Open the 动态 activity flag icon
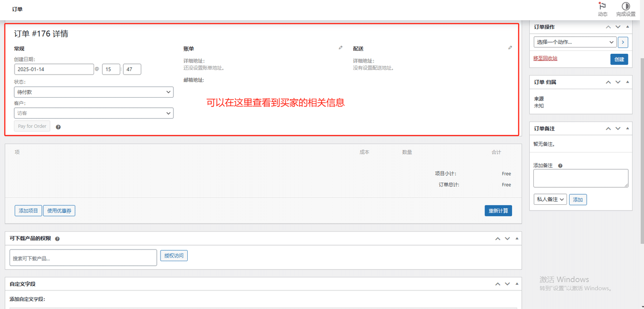The image size is (644, 309). 602,7
